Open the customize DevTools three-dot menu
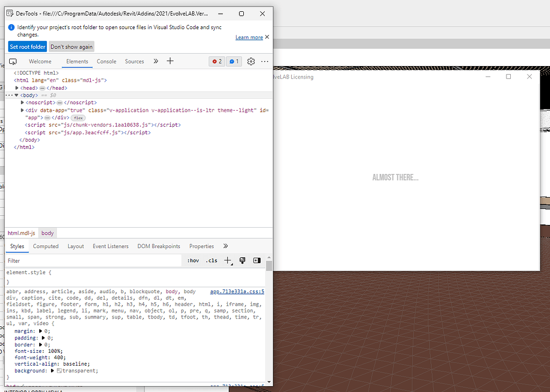 (265, 62)
